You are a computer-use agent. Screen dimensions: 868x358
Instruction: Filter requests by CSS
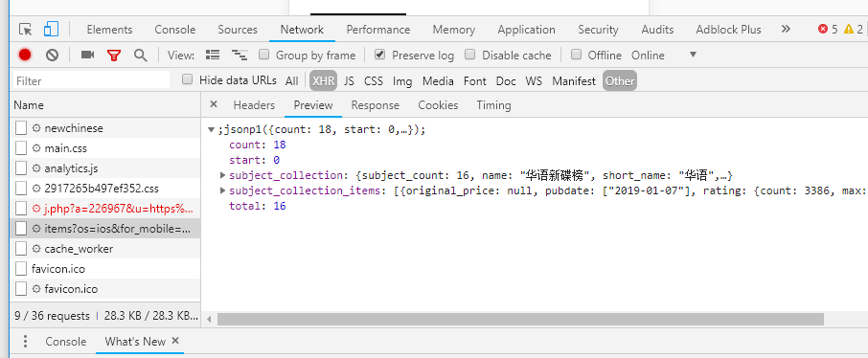373,80
